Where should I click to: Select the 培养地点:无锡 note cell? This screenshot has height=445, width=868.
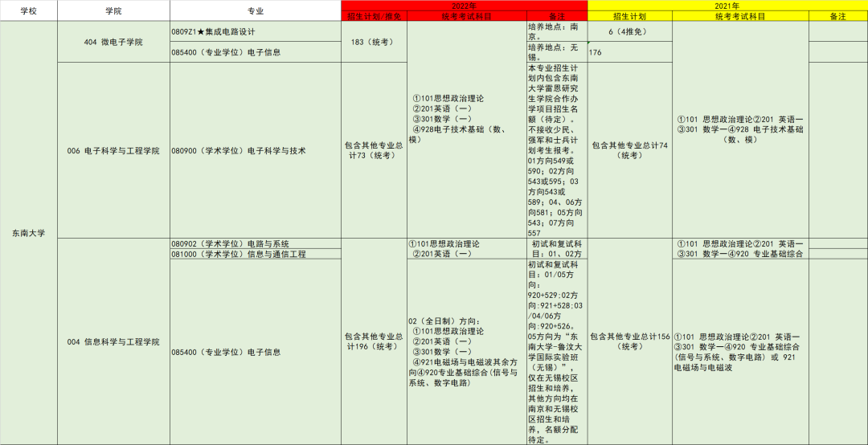click(x=557, y=52)
